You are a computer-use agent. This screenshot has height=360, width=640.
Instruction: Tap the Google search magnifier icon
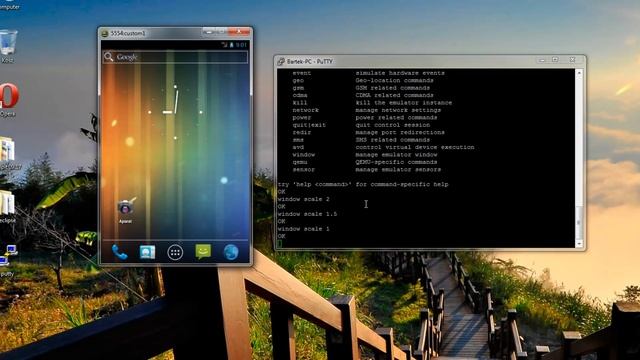(x=109, y=57)
